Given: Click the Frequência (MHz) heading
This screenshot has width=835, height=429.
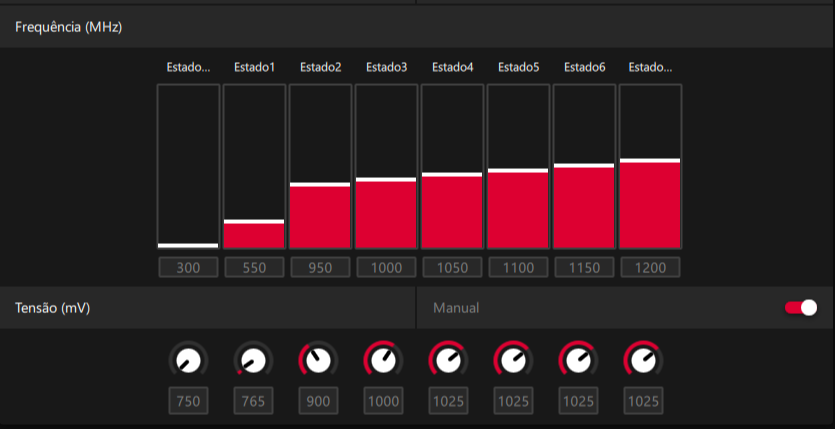Looking at the screenshot, I should click(69, 27).
